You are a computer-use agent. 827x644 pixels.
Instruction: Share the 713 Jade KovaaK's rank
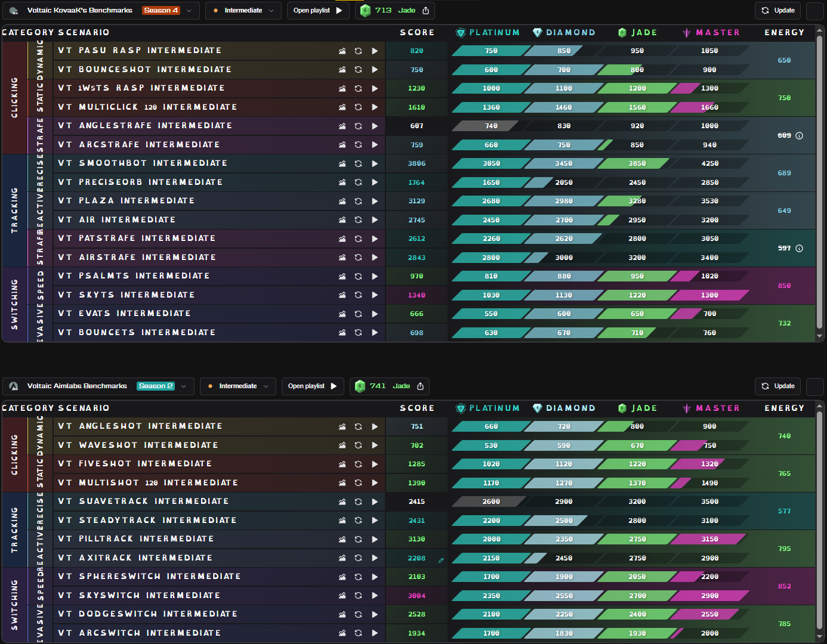425,11
